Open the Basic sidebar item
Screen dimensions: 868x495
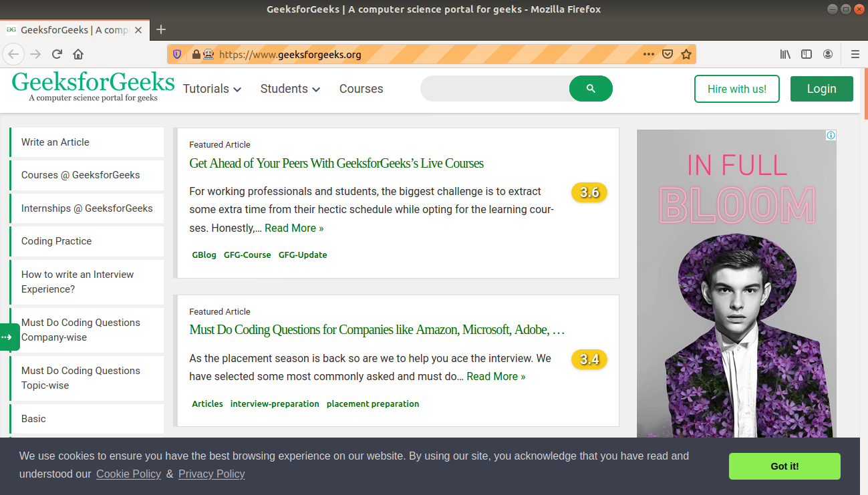pos(87,419)
